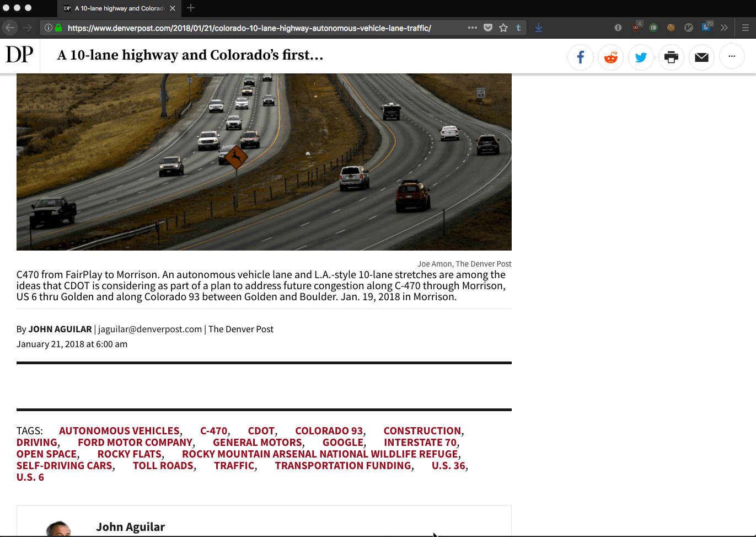Open Rocky Mountain Arsenal Wildlife Refuge tag
The height and width of the screenshot is (537, 756).
pos(320,454)
